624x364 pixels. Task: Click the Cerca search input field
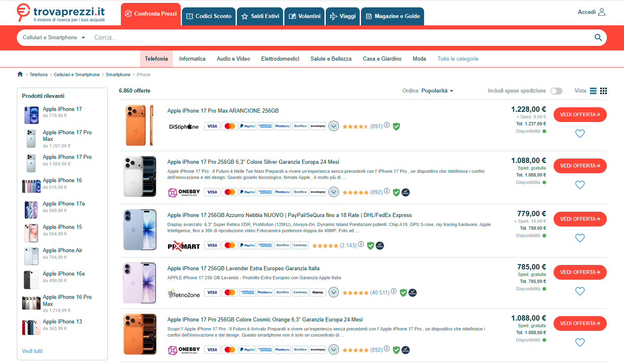point(340,38)
